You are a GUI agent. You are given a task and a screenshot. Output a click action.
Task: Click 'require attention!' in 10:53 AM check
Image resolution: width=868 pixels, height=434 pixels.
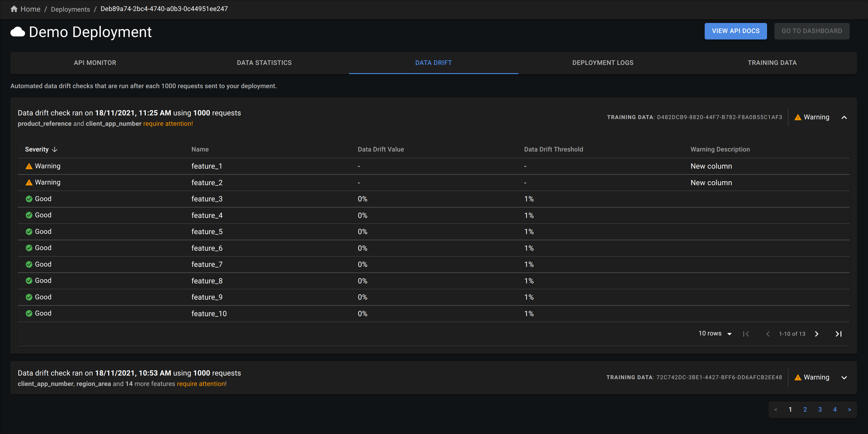pos(202,384)
